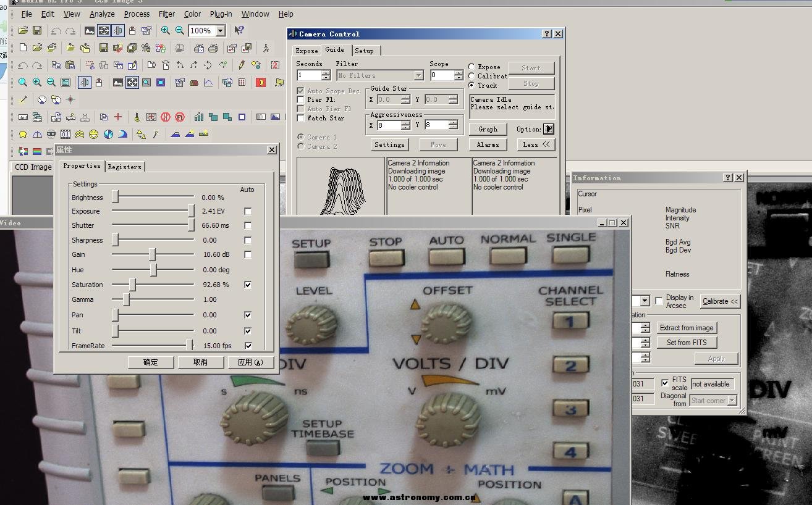Select the Track radio button
Viewport: 812px width, 505px height.
(x=472, y=85)
